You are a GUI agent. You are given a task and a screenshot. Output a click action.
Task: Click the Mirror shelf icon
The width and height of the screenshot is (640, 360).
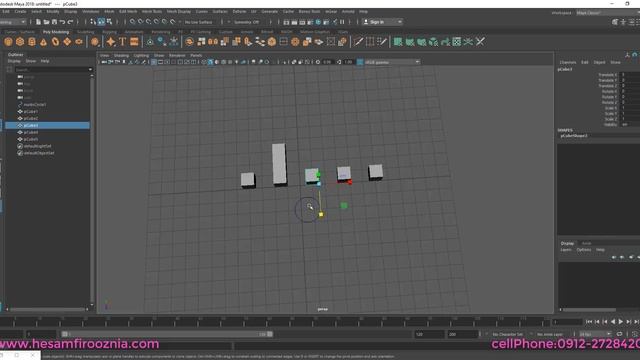[213, 42]
